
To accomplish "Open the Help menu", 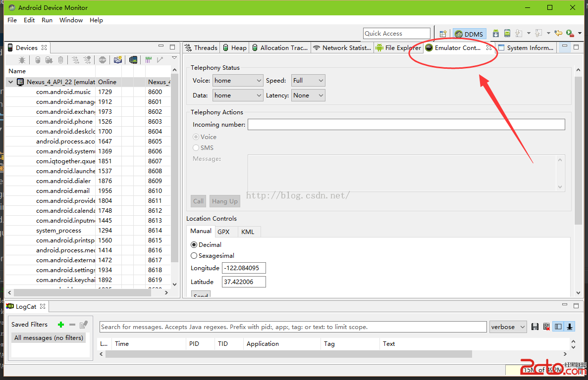I will click(x=96, y=20).
